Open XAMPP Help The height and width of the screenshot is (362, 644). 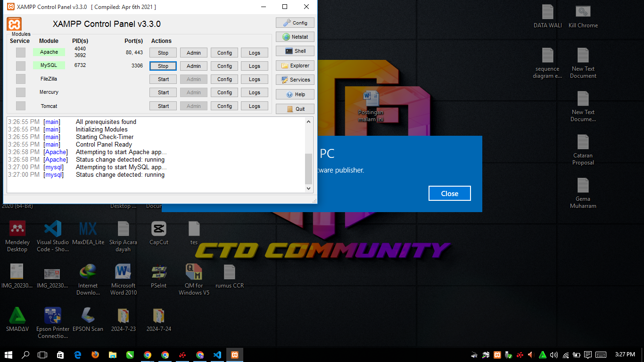(295, 94)
